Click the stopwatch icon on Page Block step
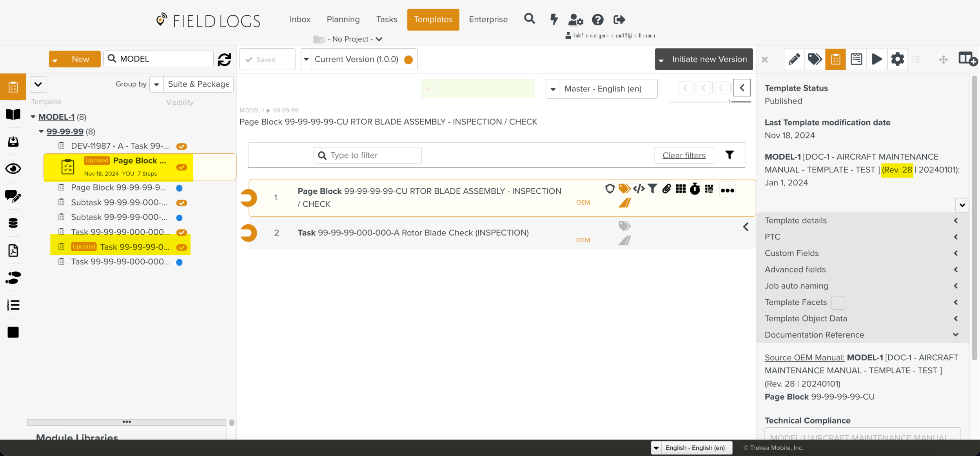This screenshot has width=980, height=456. click(695, 189)
